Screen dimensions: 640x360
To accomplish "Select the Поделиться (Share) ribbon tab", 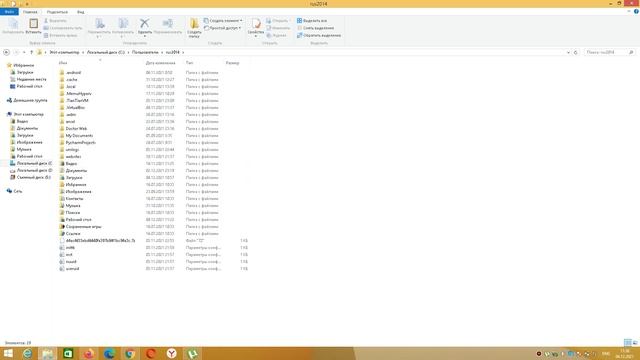I will (57, 12).
